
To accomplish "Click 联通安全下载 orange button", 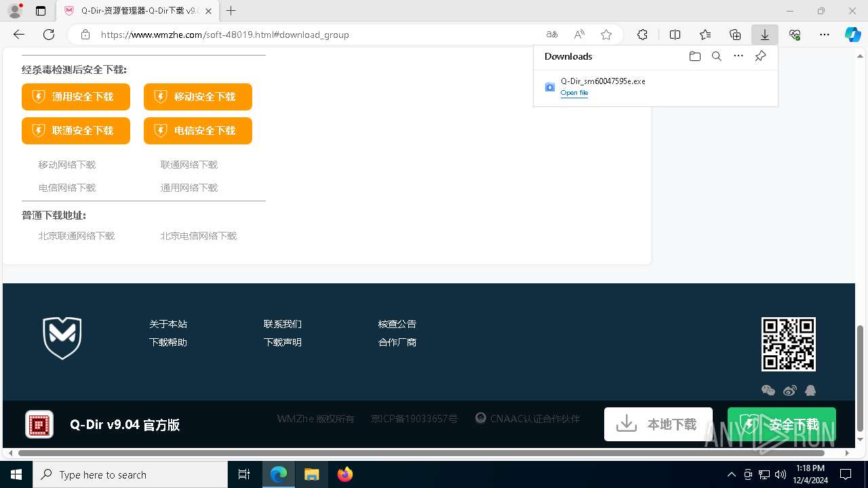I will pos(76,131).
